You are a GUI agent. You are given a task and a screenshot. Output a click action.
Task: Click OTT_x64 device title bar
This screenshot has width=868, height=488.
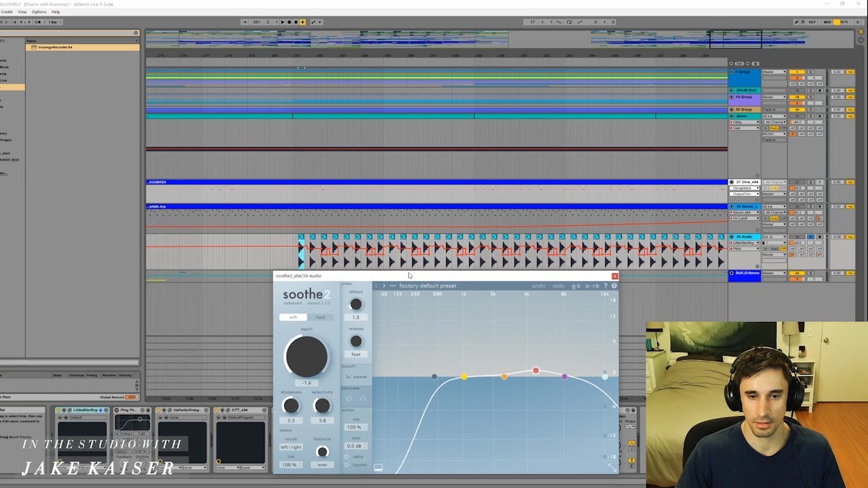241,410
